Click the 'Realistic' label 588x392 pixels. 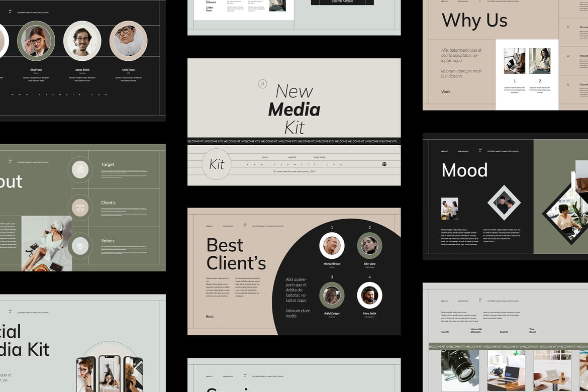point(504,332)
